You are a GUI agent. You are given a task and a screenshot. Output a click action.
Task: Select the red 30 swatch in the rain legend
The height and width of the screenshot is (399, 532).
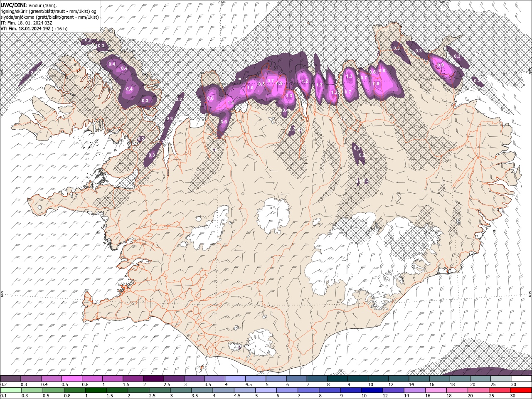tap(520, 390)
